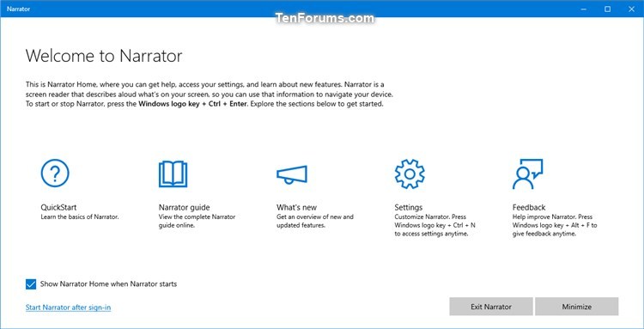Click the What's new megaphone icon
Viewport: 644px width, 329px height.
point(292,174)
